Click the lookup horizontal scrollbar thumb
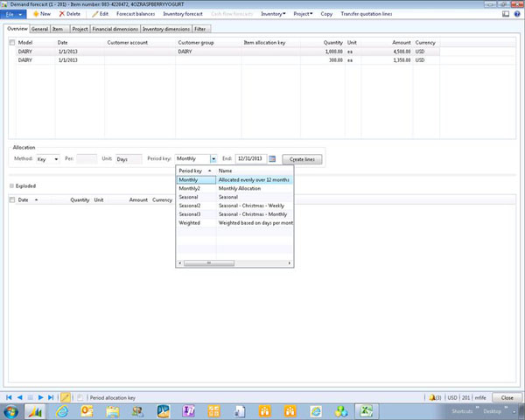 point(209,262)
